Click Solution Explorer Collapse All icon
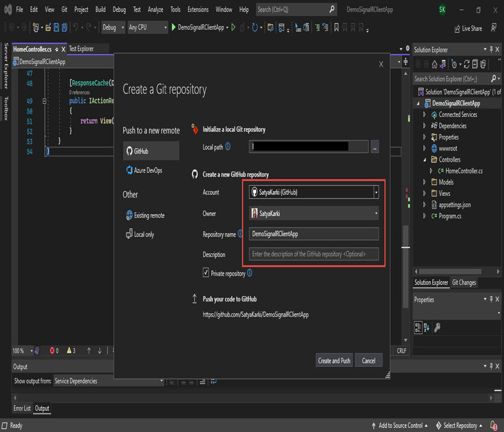The image size is (504, 432). point(475,64)
